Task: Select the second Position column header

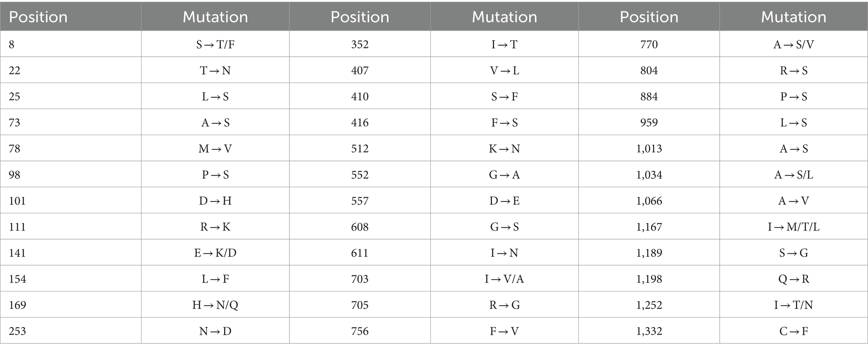Action: pos(360,16)
